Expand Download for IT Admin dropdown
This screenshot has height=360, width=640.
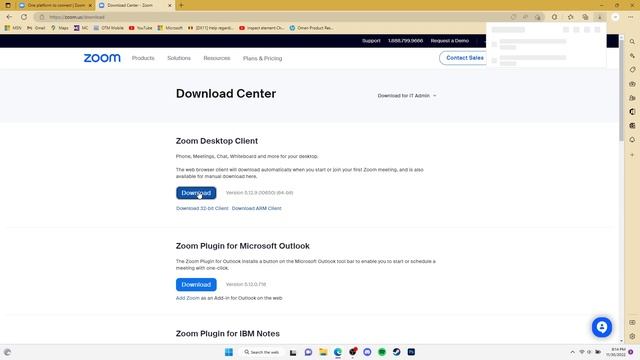[407, 96]
